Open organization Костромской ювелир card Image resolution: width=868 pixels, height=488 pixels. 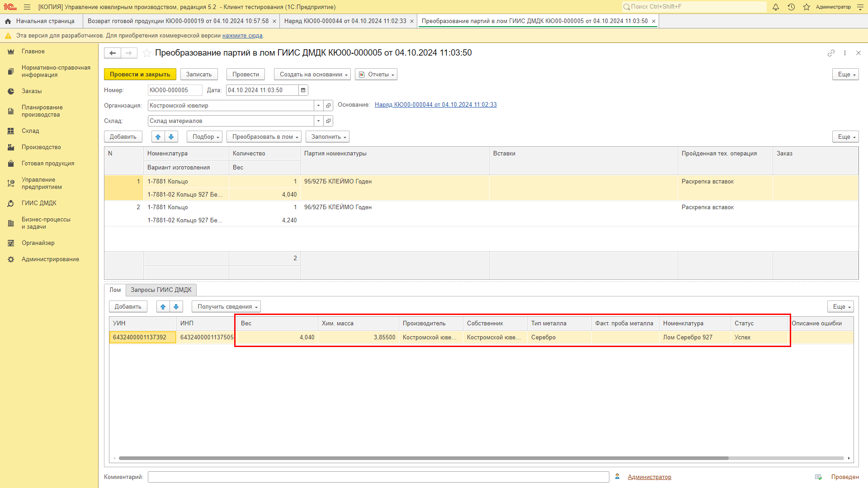click(x=329, y=106)
